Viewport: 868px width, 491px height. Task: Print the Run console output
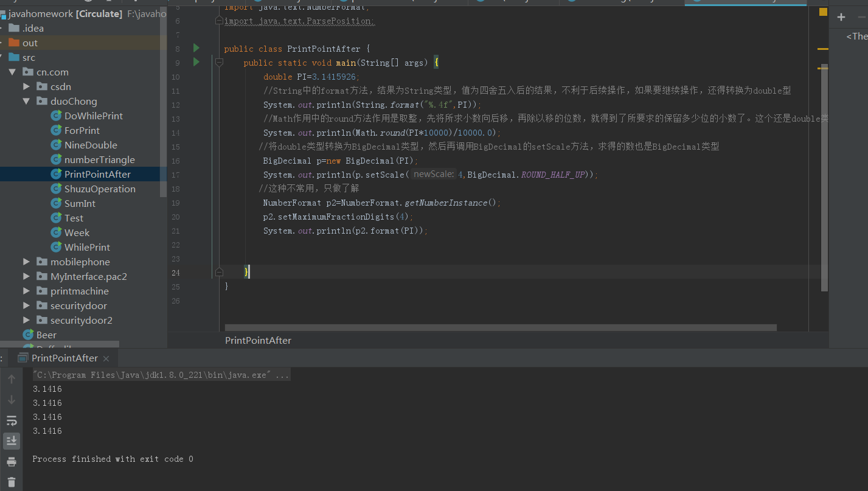[12, 462]
